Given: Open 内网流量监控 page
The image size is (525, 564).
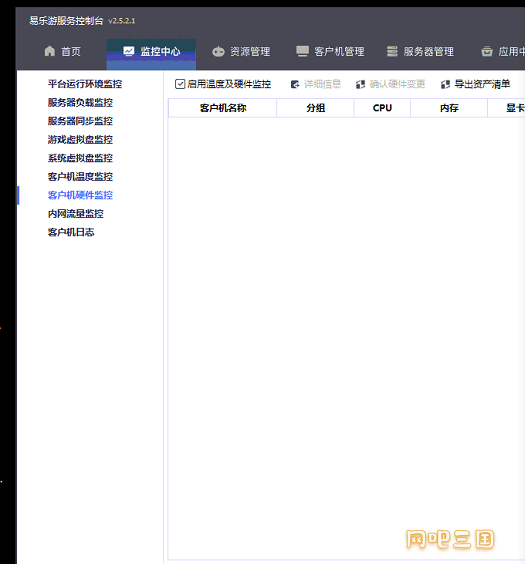Looking at the screenshot, I should click(x=76, y=214).
